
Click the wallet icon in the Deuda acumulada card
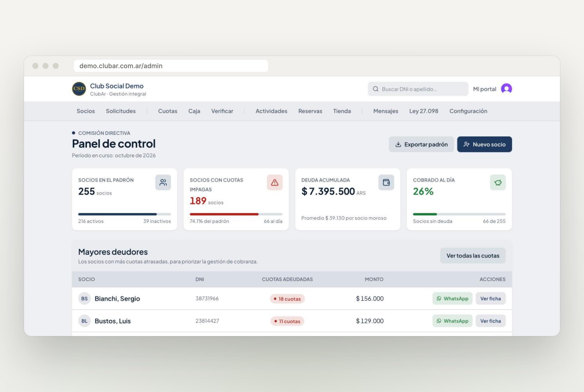pyautogui.click(x=386, y=182)
